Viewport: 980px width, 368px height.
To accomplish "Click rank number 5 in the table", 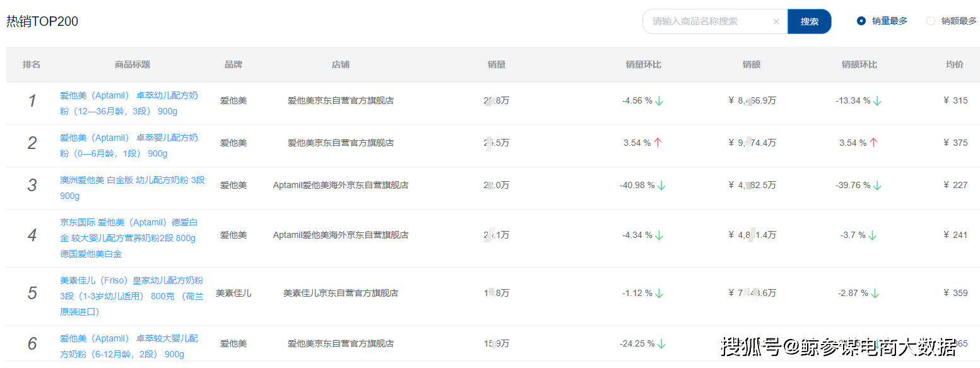I will pyautogui.click(x=32, y=294).
